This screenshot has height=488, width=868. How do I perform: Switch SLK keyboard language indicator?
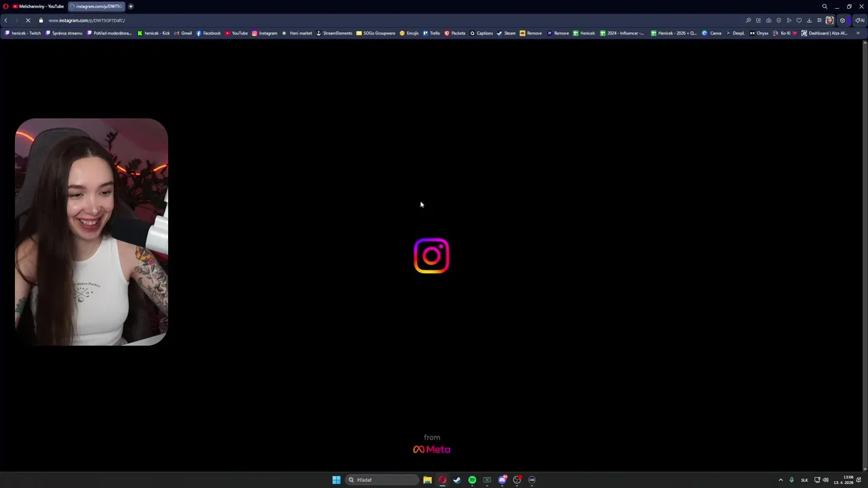click(x=805, y=480)
